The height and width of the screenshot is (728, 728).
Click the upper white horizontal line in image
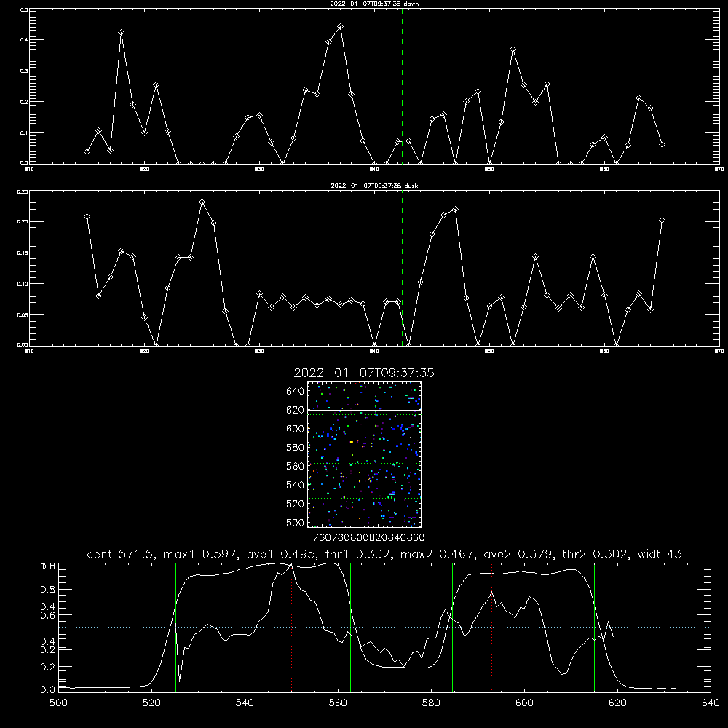pyautogui.click(x=364, y=410)
